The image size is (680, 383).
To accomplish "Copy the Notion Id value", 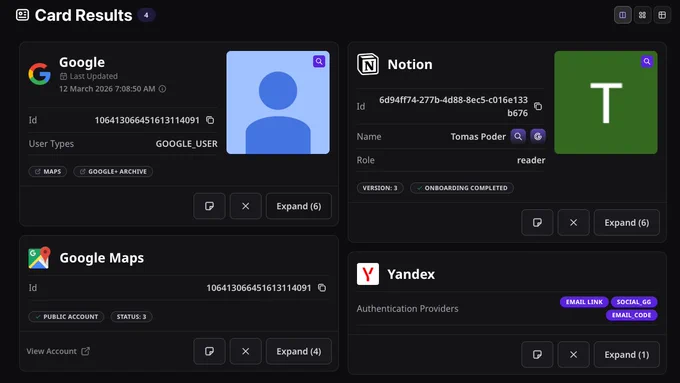I will pyautogui.click(x=538, y=106).
